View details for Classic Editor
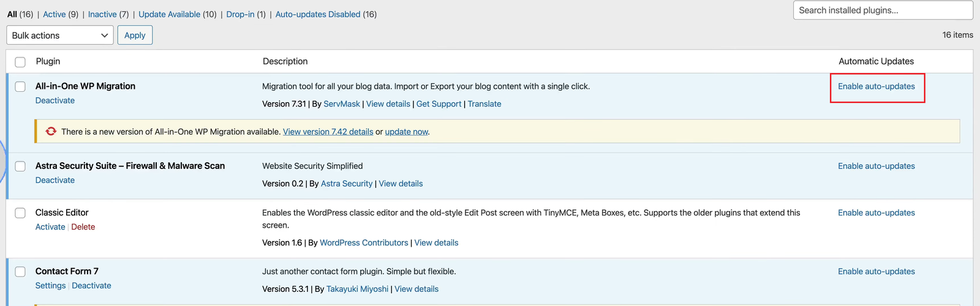The width and height of the screenshot is (980, 306). (x=436, y=243)
